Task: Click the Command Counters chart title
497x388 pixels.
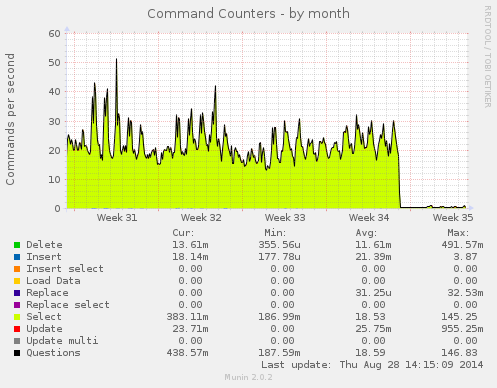Action: pos(249,14)
